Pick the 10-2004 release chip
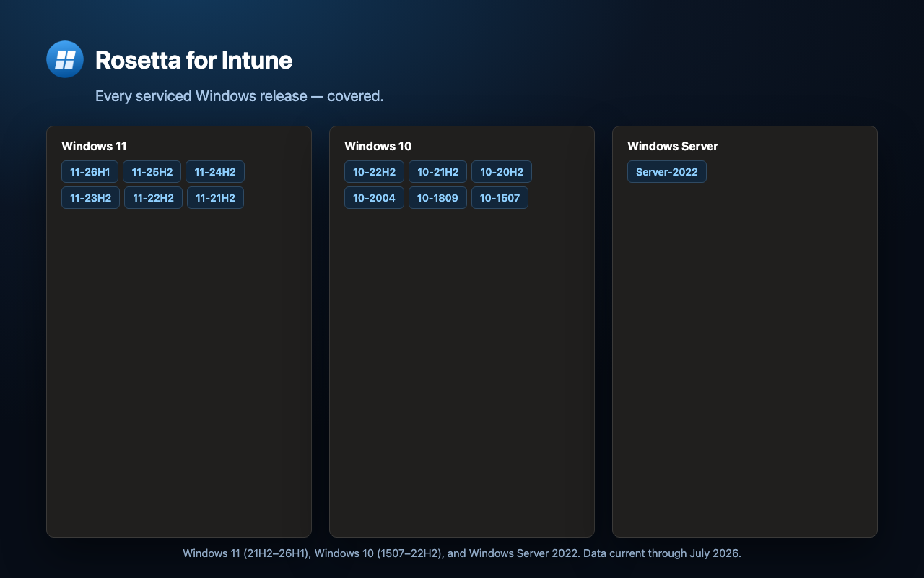 [x=374, y=198]
